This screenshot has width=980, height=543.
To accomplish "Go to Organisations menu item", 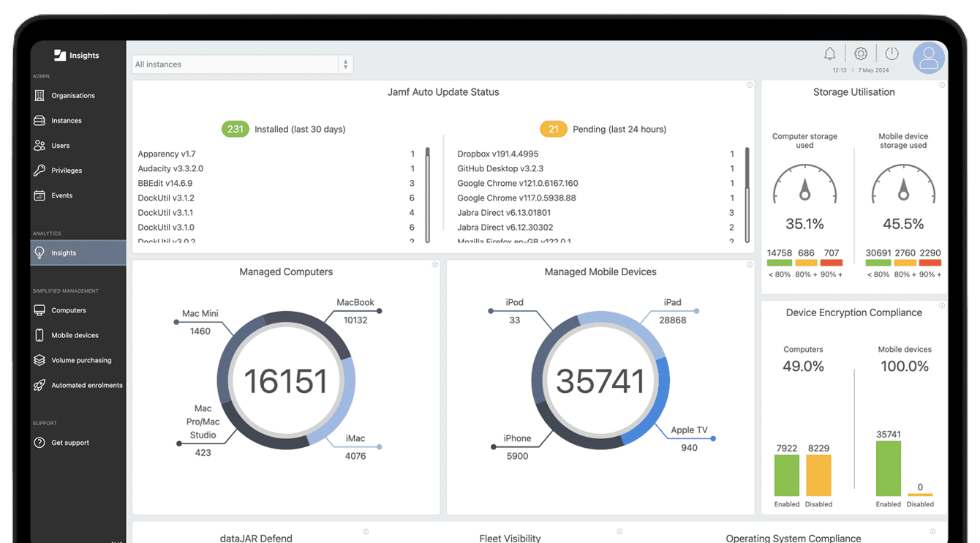I will click(78, 96).
